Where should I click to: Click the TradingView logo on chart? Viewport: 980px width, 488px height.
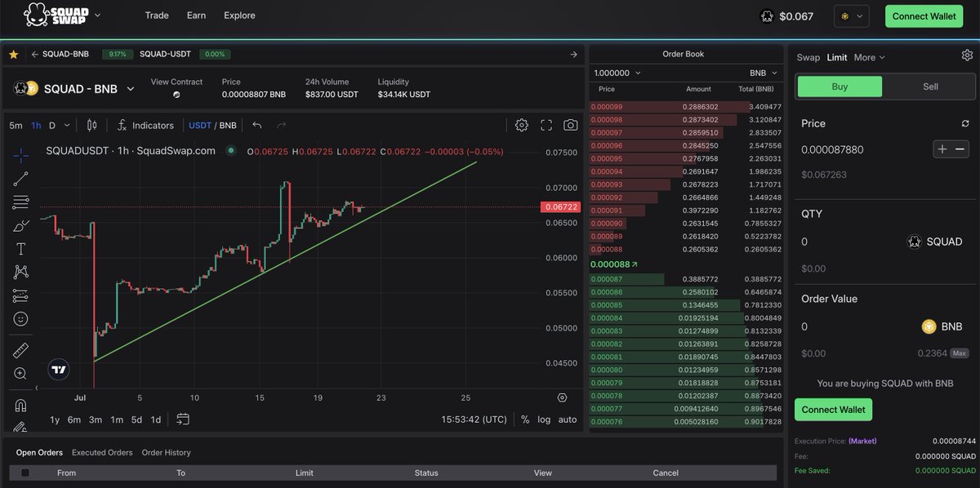(x=59, y=369)
